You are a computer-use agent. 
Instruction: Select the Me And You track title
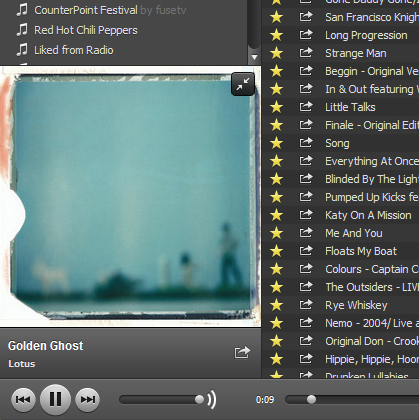point(354,233)
